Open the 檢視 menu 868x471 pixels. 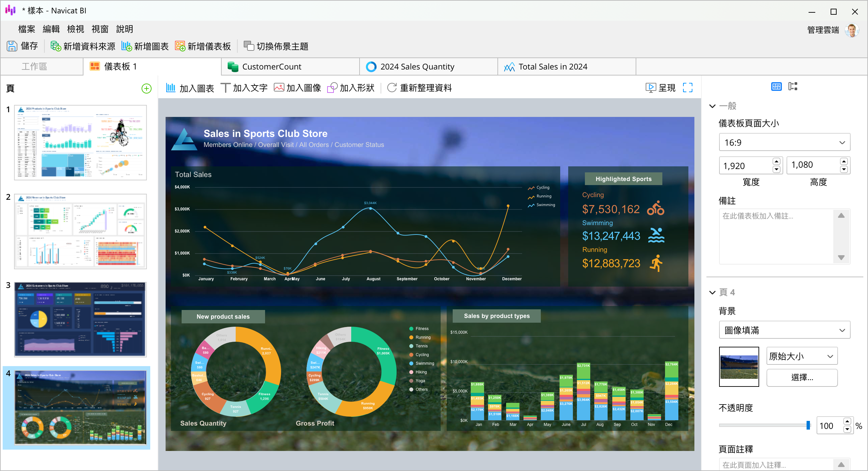(x=75, y=29)
